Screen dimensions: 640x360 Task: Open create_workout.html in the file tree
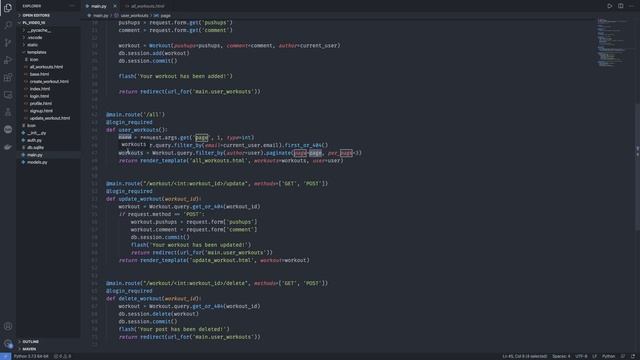coord(49,82)
